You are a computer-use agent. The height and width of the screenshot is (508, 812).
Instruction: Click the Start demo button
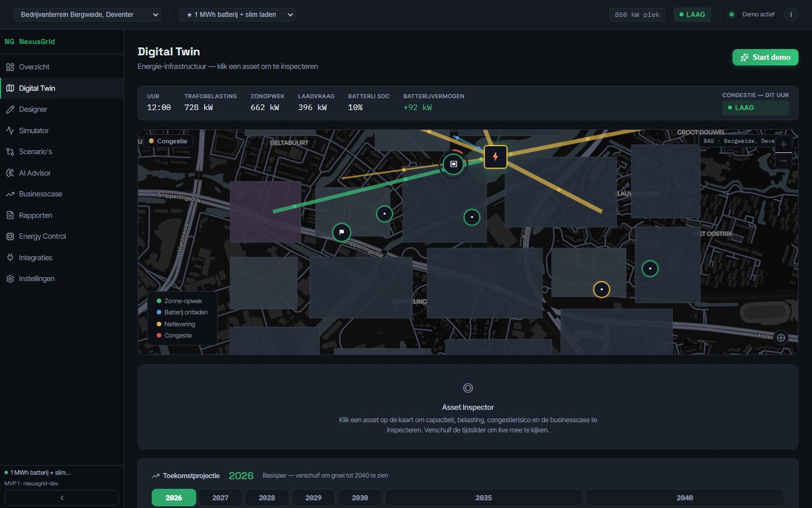pos(765,57)
